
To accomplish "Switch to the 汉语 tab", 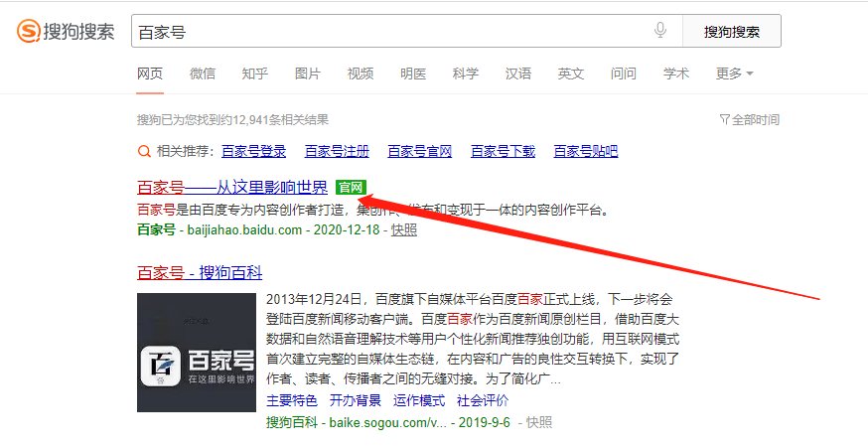I will [x=518, y=74].
